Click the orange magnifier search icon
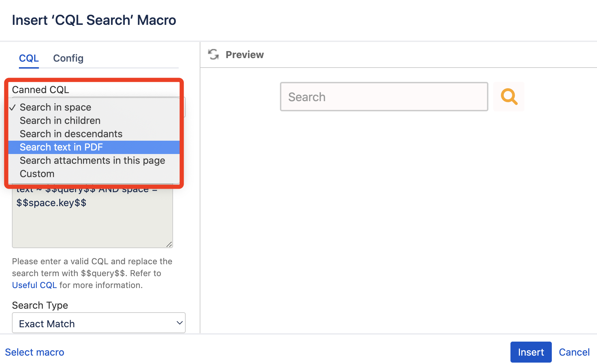The height and width of the screenshot is (364, 597). pos(509,97)
